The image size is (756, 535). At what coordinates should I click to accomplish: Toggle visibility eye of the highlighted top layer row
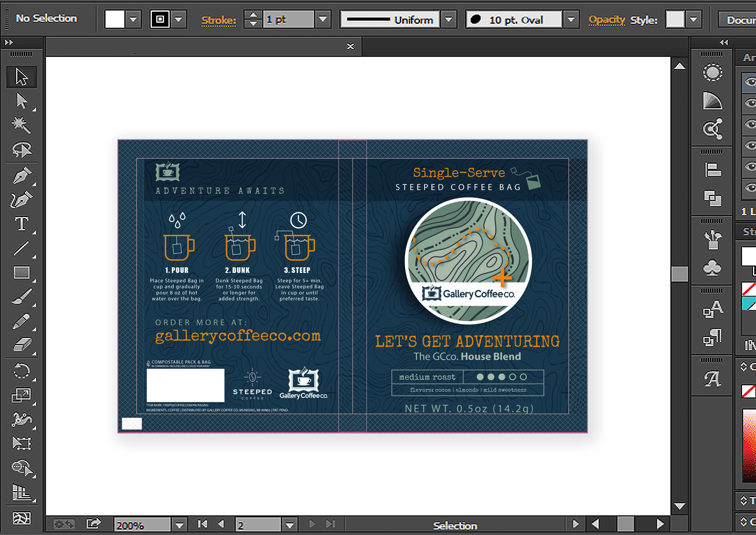[x=750, y=82]
